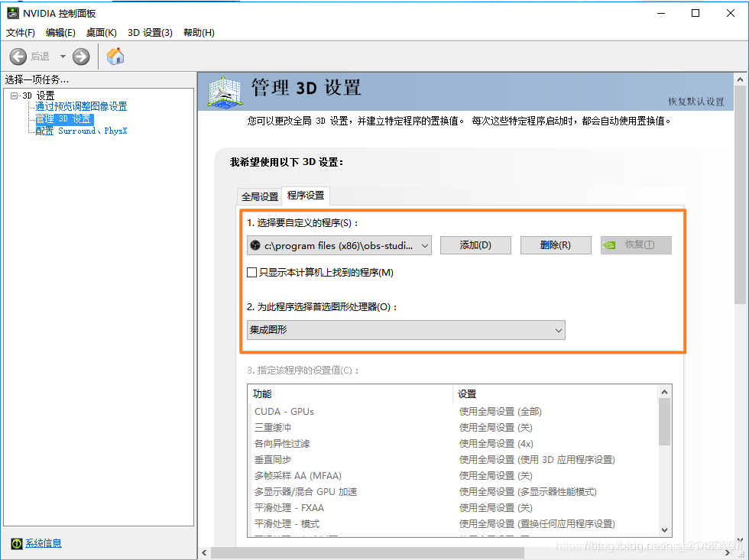Select the CUDA - GPUs row
Screen dimensions: 749x560
click(x=454, y=412)
